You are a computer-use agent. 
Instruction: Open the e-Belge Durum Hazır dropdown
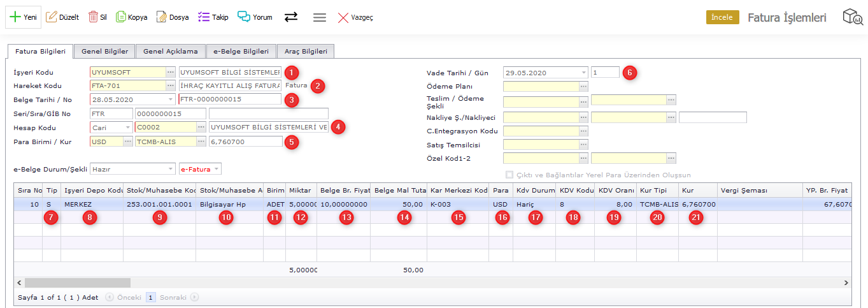pyautogui.click(x=170, y=169)
